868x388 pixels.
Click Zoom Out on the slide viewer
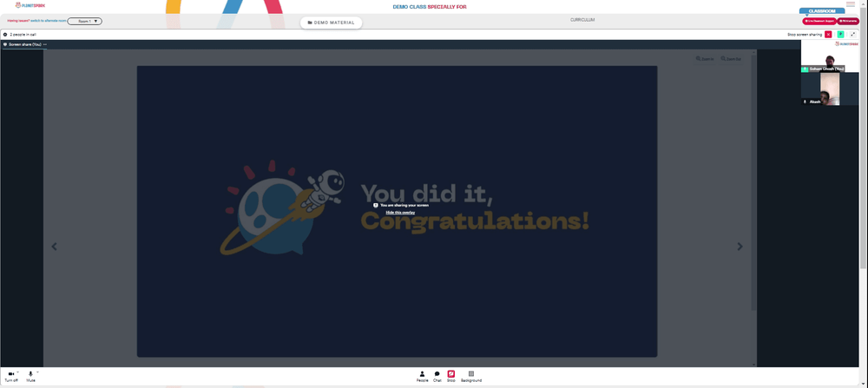click(731, 59)
